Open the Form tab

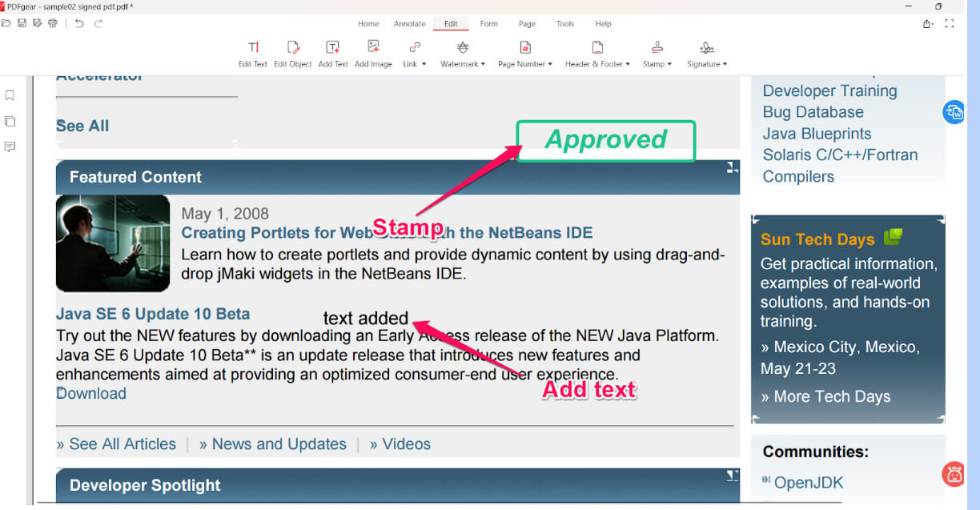pos(488,24)
